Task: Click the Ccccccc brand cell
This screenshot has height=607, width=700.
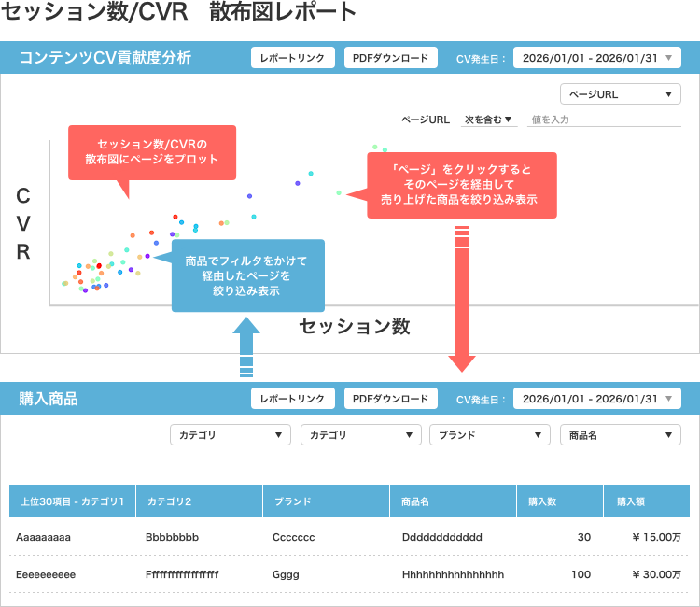Action: (x=293, y=537)
